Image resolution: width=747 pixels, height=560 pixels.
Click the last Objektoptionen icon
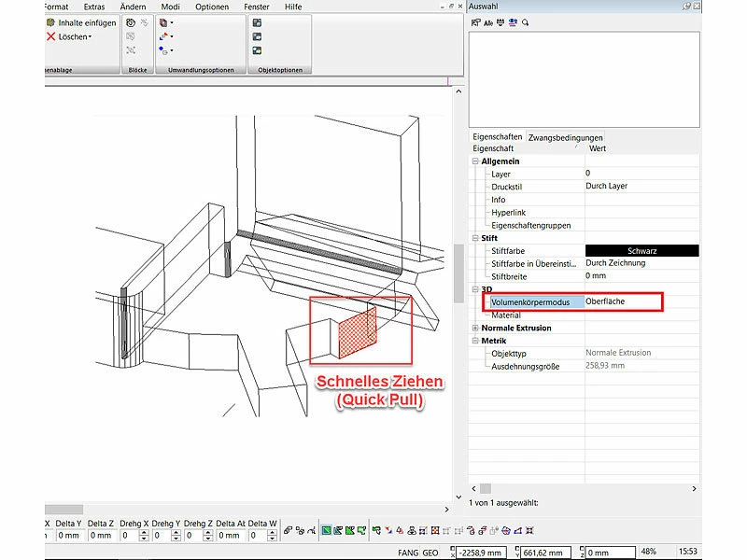click(257, 50)
